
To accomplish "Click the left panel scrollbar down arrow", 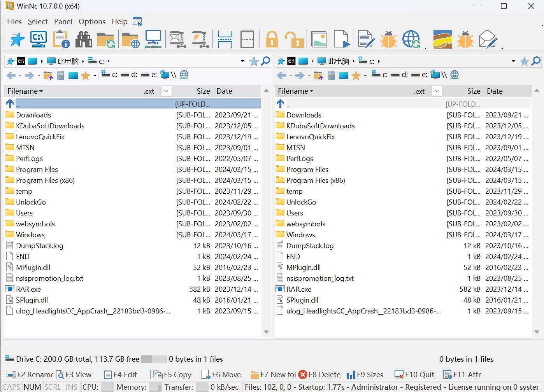I will coord(266,332).
